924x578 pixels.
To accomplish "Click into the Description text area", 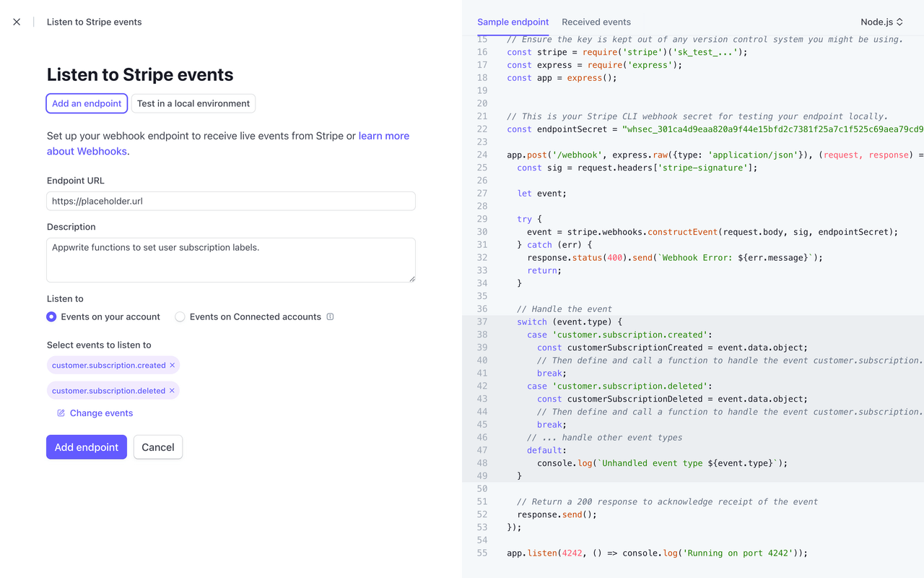I will pyautogui.click(x=231, y=260).
